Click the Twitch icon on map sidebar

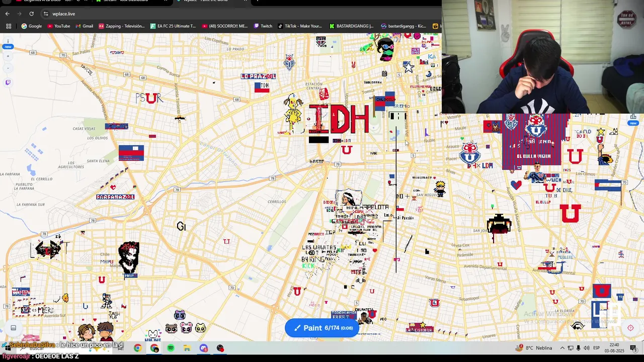click(x=8, y=82)
